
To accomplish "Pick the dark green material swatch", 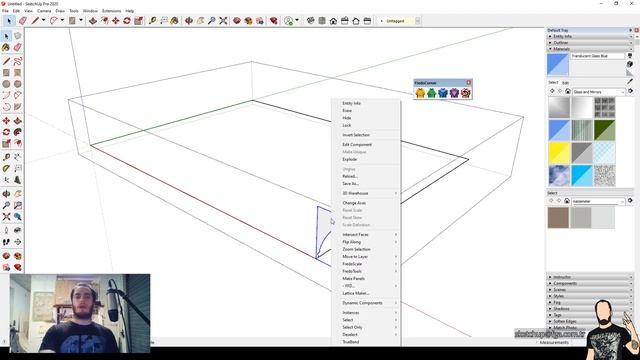I will click(x=604, y=130).
